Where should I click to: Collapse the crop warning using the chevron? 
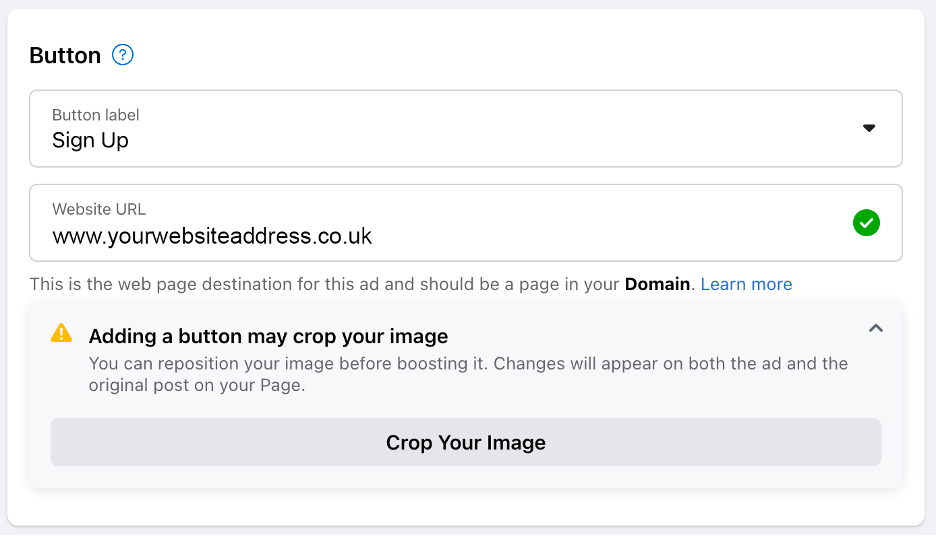pos(876,328)
